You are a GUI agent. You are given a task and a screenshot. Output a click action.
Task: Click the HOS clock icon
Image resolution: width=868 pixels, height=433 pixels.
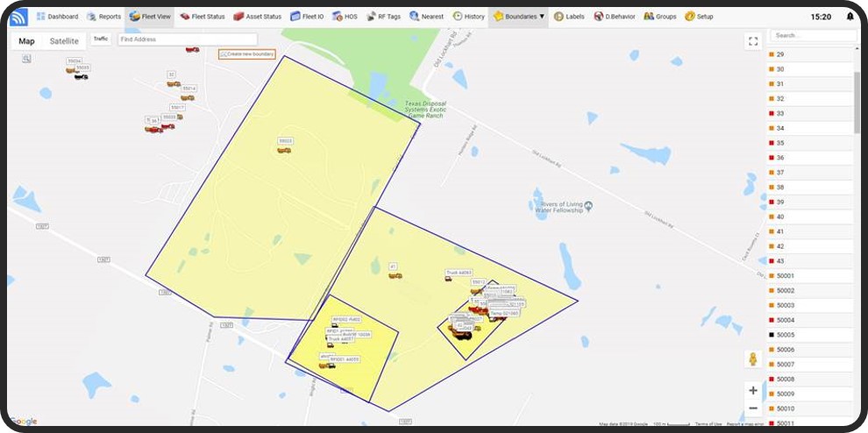tap(337, 17)
